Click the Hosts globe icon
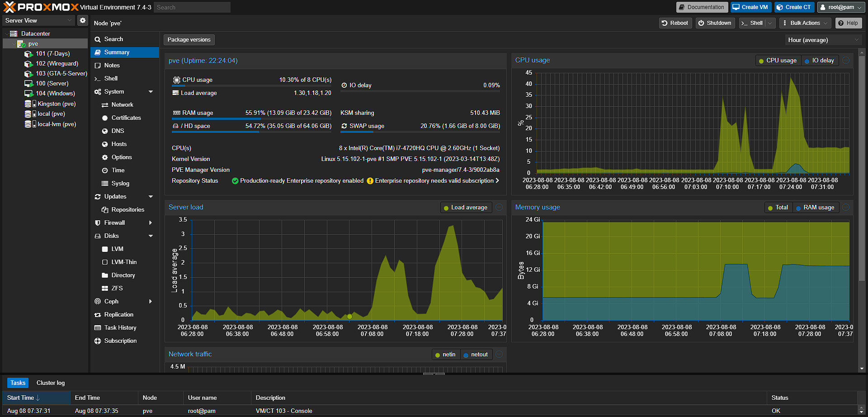Image resolution: width=868 pixels, height=417 pixels. pyautogui.click(x=104, y=144)
